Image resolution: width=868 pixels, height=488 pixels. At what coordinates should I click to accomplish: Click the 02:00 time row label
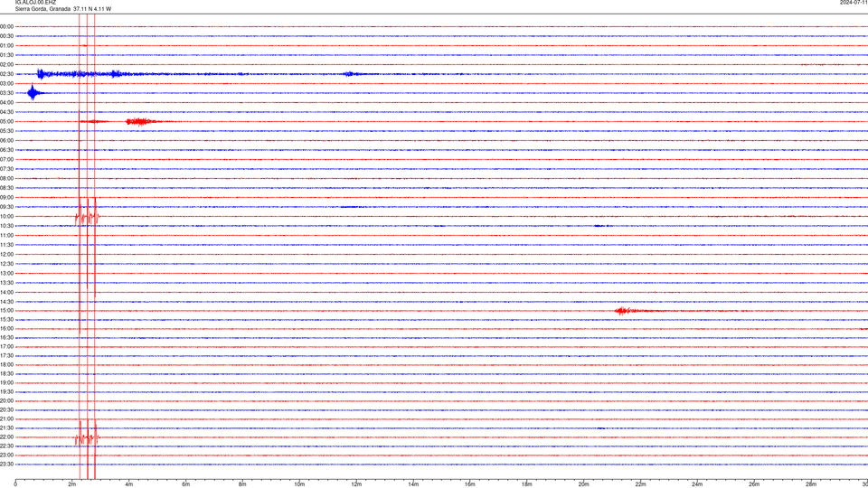(6, 65)
